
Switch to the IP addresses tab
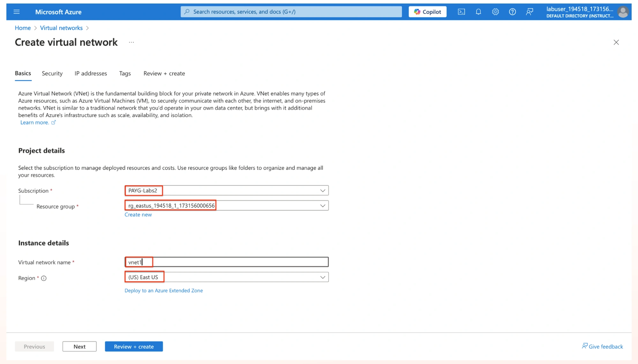pos(91,73)
